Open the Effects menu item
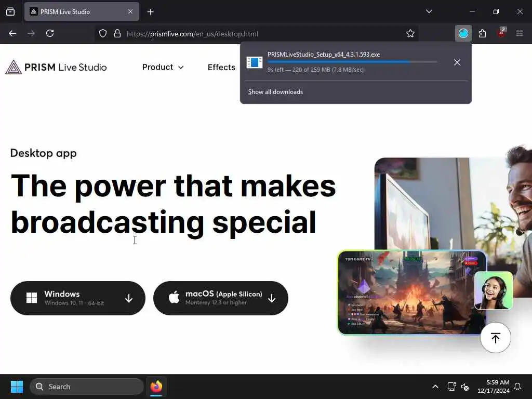 pos(221,67)
